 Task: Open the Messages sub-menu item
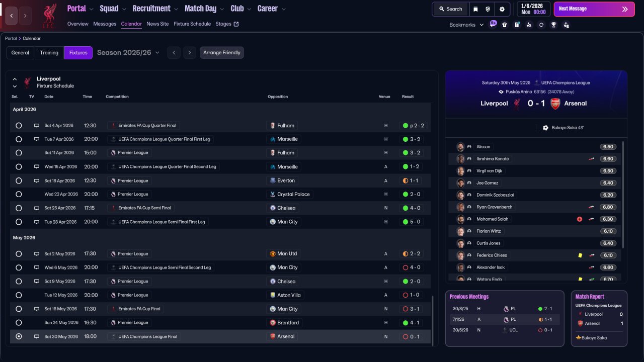[x=105, y=24]
